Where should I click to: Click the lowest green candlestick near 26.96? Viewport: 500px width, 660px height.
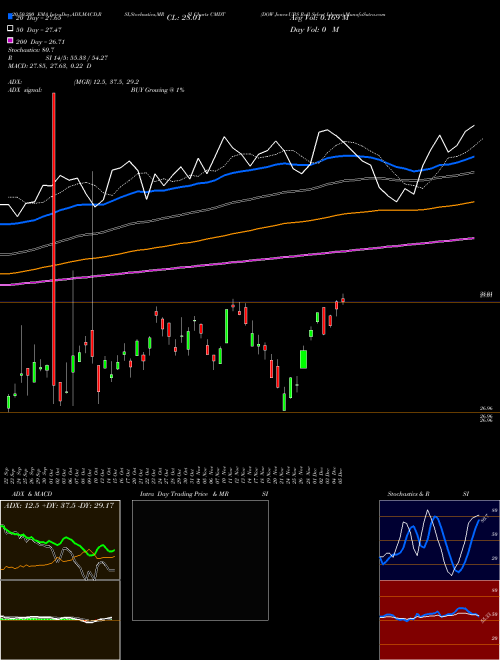pos(284,402)
